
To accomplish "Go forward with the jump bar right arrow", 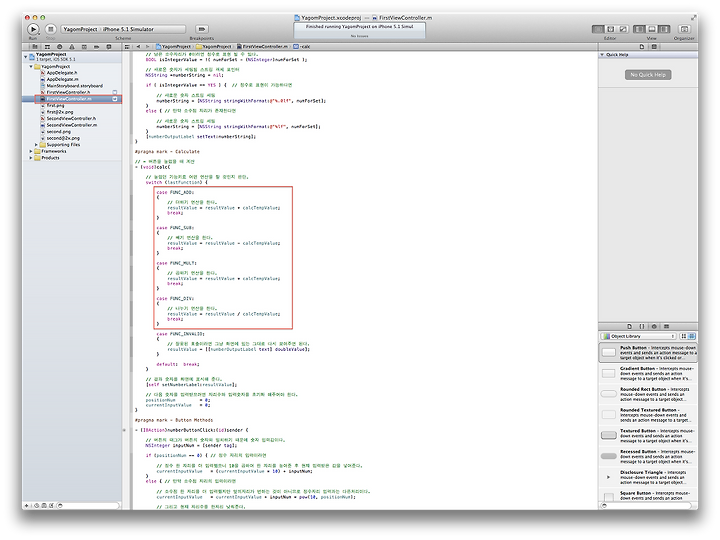I will (147, 46).
